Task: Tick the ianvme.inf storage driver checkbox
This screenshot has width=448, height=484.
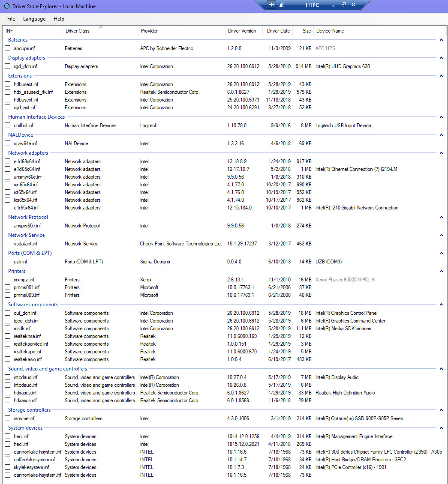Action: coord(8,418)
